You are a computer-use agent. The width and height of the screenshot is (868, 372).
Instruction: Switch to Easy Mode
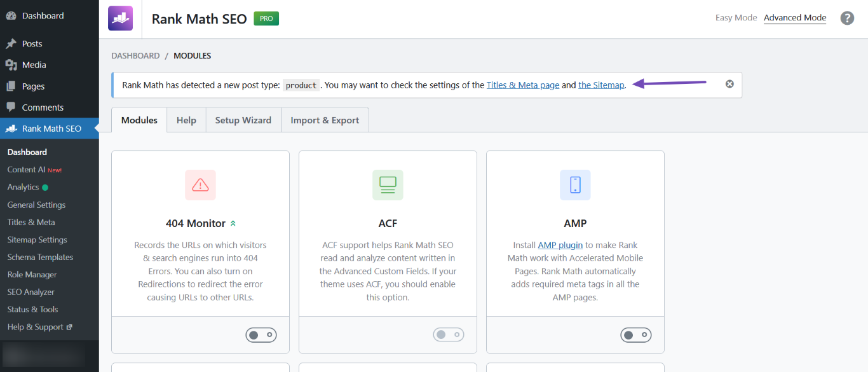736,18
